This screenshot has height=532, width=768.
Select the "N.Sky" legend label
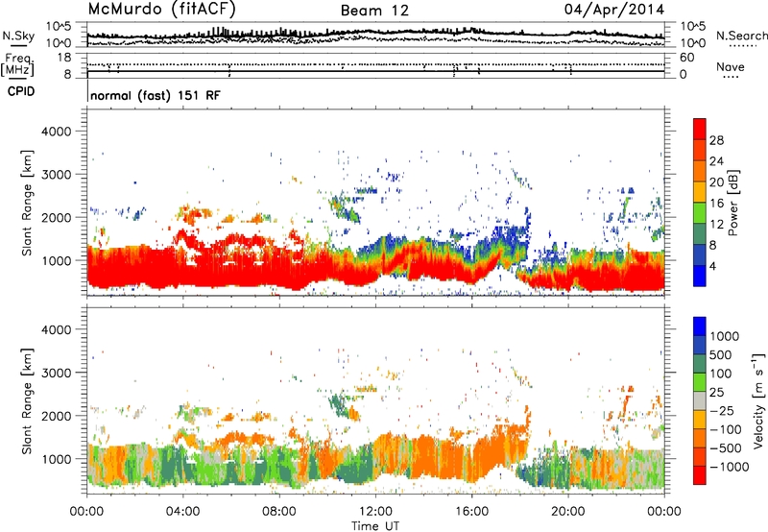click(18, 36)
